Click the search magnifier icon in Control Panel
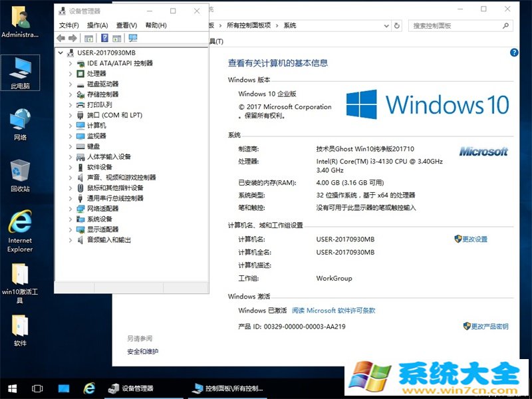The image size is (532, 399). [505, 26]
